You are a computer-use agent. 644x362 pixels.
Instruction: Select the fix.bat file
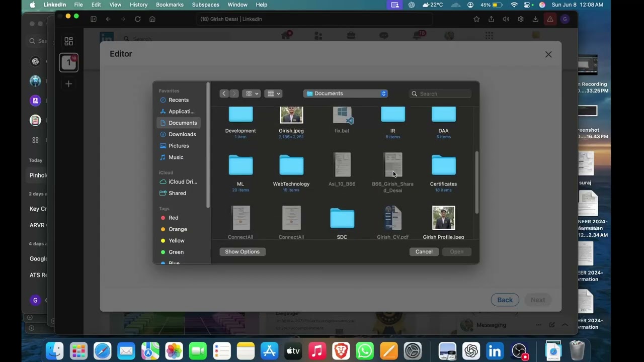coord(342,120)
